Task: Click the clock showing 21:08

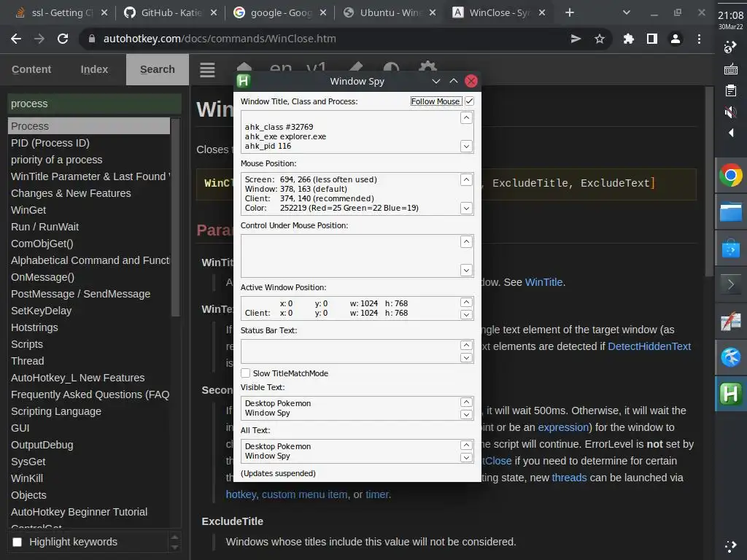Action: [x=730, y=16]
